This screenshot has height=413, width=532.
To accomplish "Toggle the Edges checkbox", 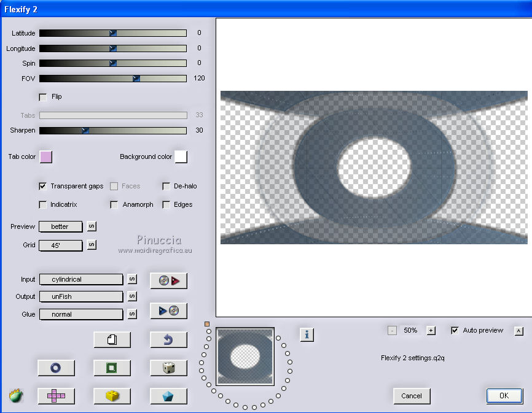I will tap(166, 204).
